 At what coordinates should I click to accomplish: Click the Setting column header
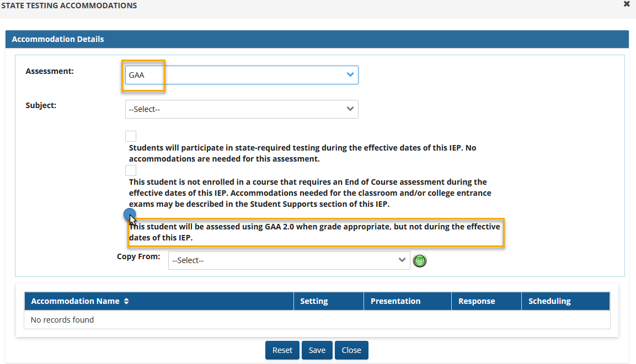pos(314,301)
